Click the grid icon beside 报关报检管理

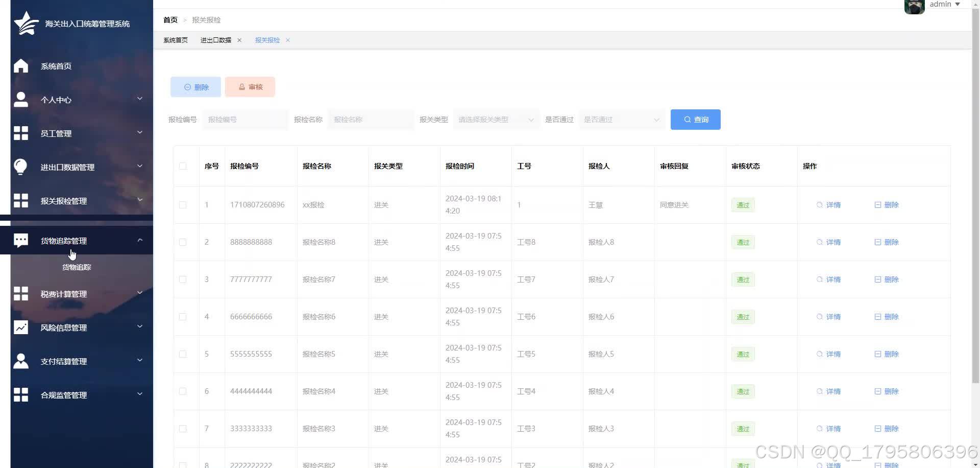tap(21, 201)
